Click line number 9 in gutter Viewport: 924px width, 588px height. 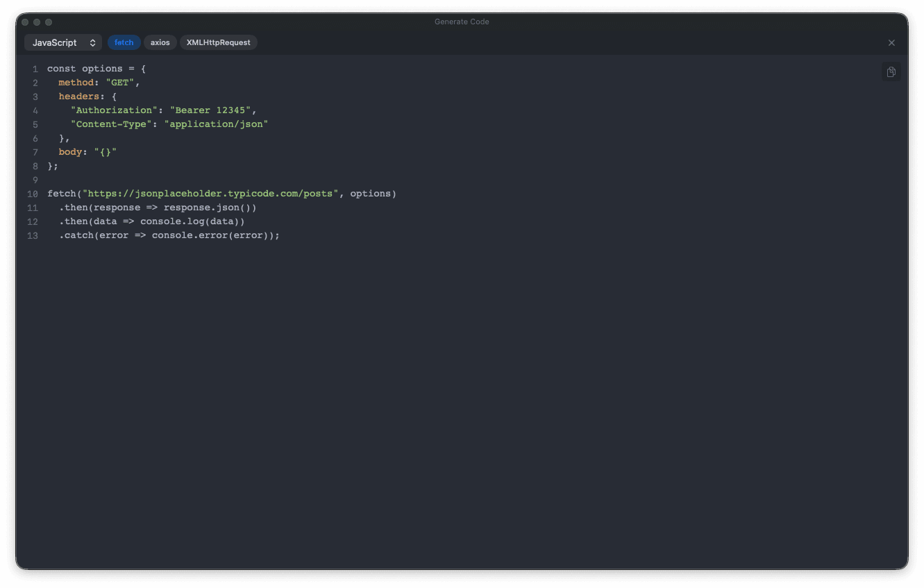click(35, 180)
